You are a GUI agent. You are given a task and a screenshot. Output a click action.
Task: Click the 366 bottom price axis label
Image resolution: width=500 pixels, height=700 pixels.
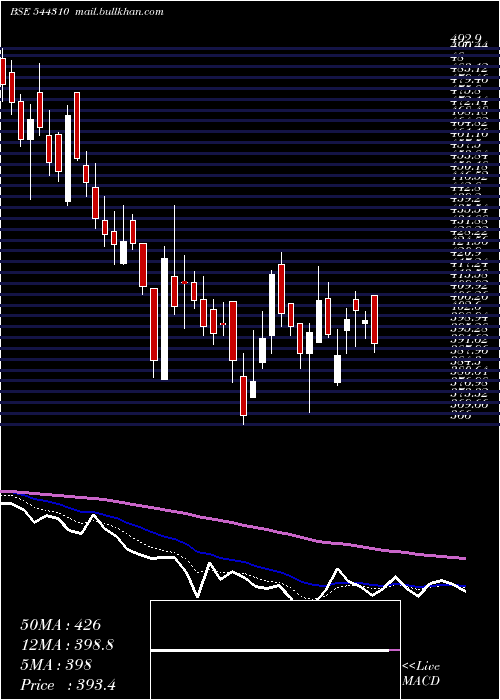(460, 417)
